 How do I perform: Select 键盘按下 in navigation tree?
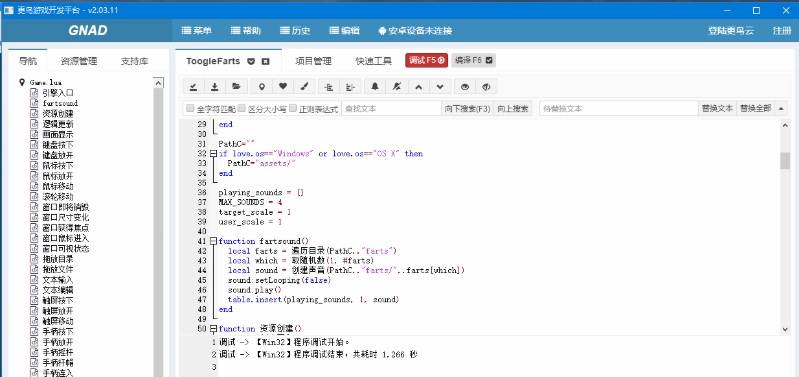(58, 145)
